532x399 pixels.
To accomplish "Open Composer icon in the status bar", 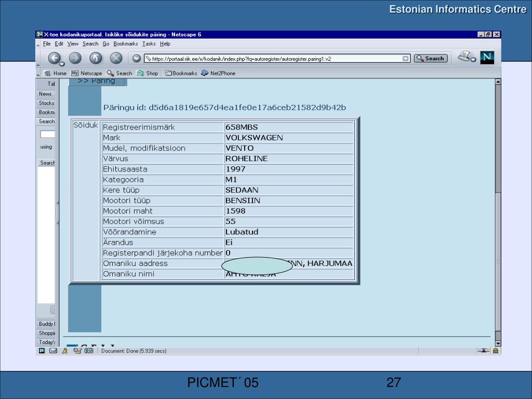I will pos(77,351).
